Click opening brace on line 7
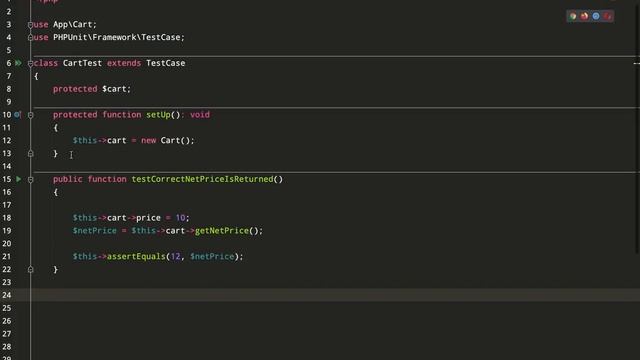 36,76
